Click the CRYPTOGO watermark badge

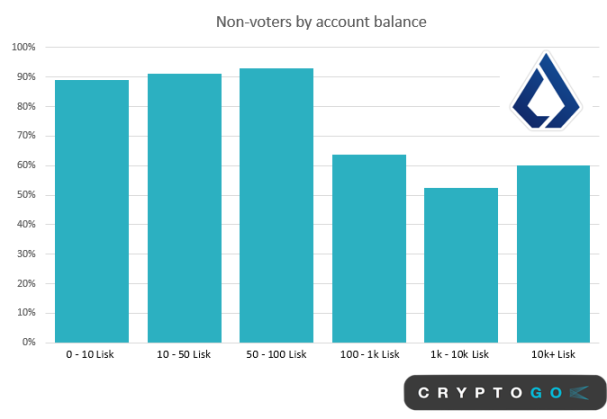[502, 395]
